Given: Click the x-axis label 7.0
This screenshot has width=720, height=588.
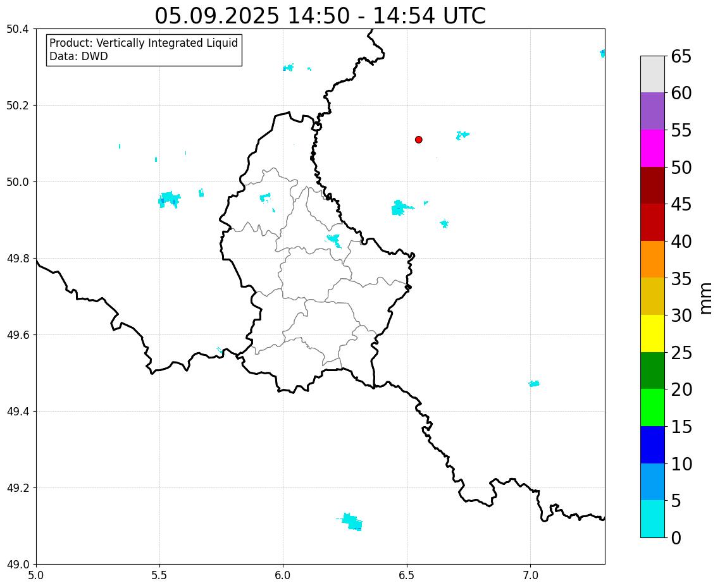Looking at the screenshot, I should (x=530, y=575).
